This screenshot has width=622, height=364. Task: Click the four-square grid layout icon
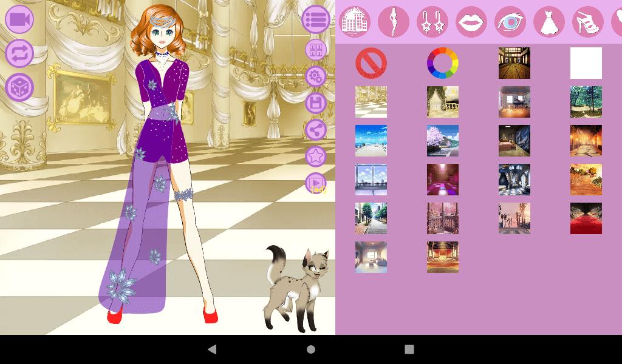coord(316,50)
